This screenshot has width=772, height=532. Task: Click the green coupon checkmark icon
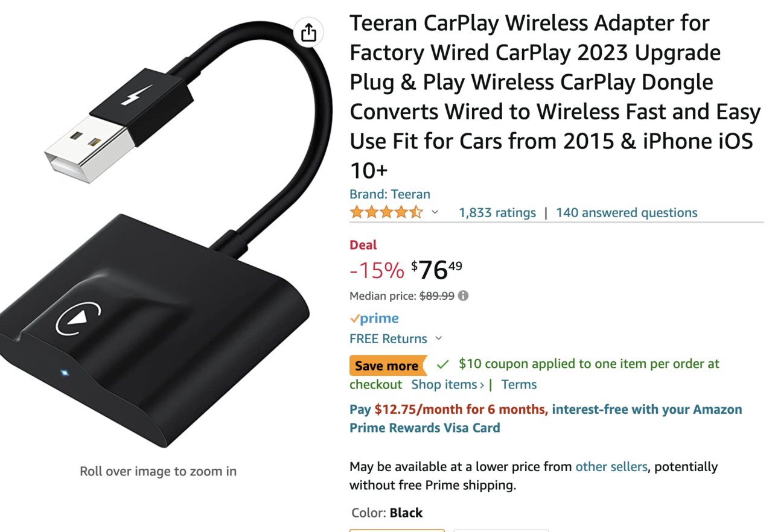coord(443,364)
